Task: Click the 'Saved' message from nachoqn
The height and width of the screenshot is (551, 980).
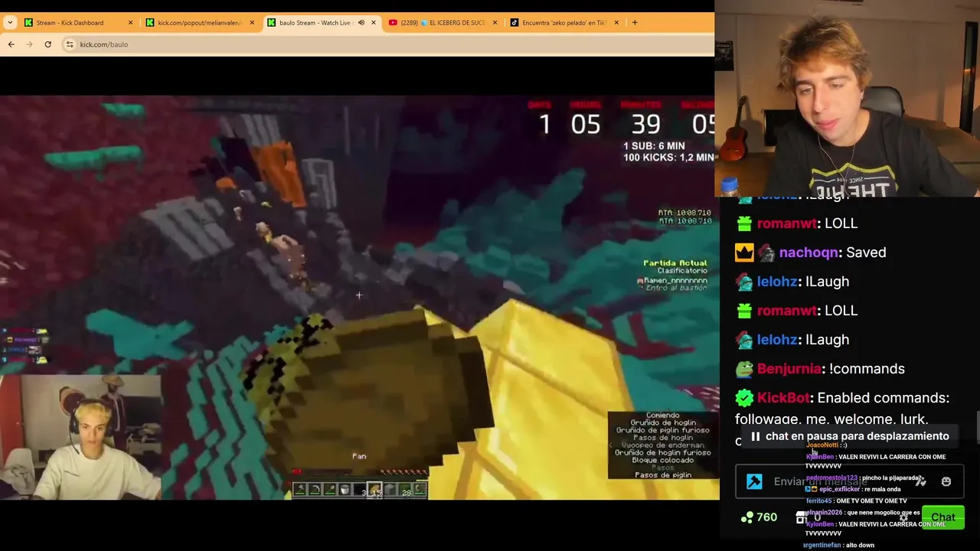Action: point(866,253)
